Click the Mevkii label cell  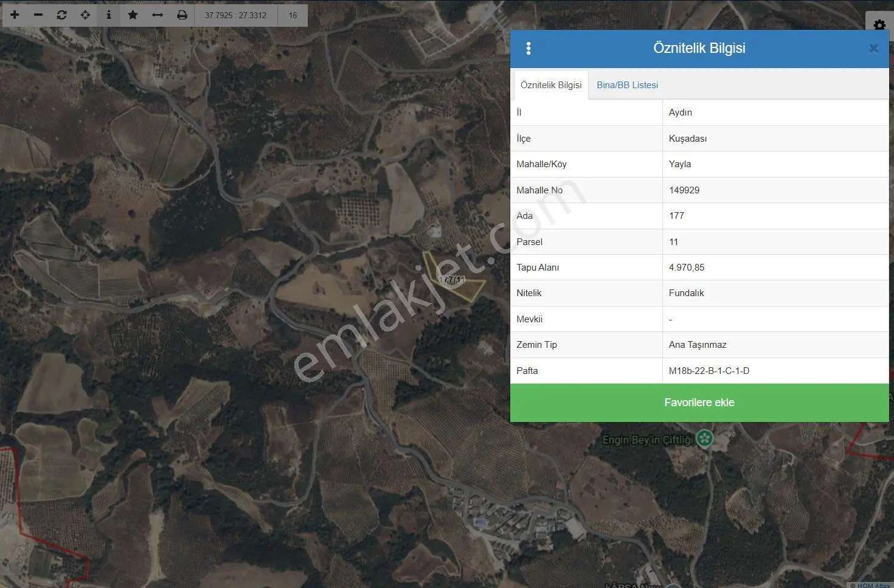tap(586, 319)
